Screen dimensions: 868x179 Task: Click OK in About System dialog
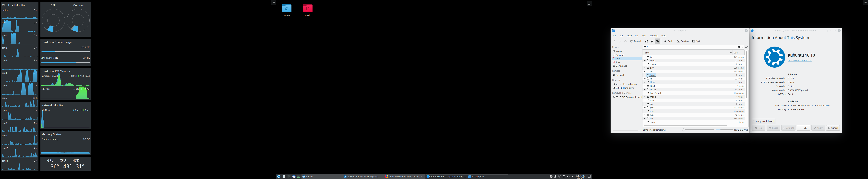803,128
